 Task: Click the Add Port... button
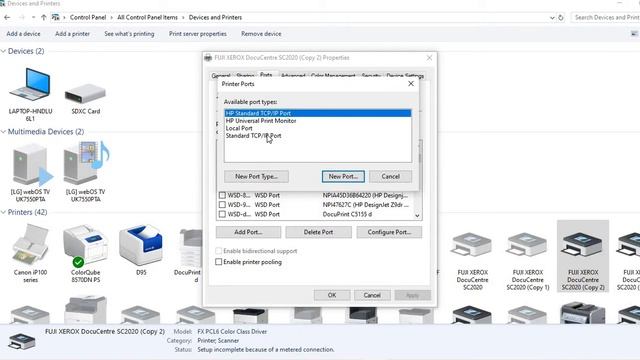coord(248,232)
